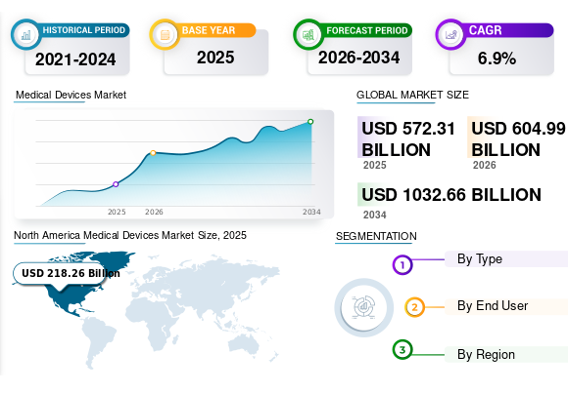
Task: Click the Forecast Period chart icon
Action: click(x=308, y=35)
